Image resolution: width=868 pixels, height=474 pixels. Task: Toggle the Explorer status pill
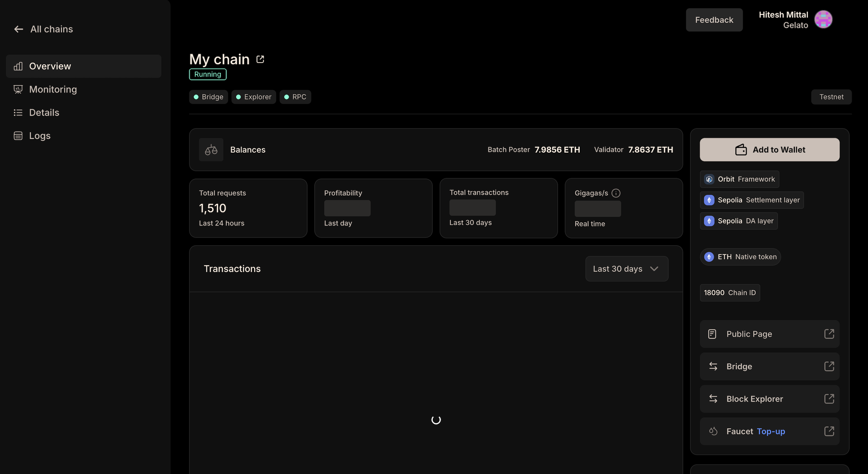254,97
